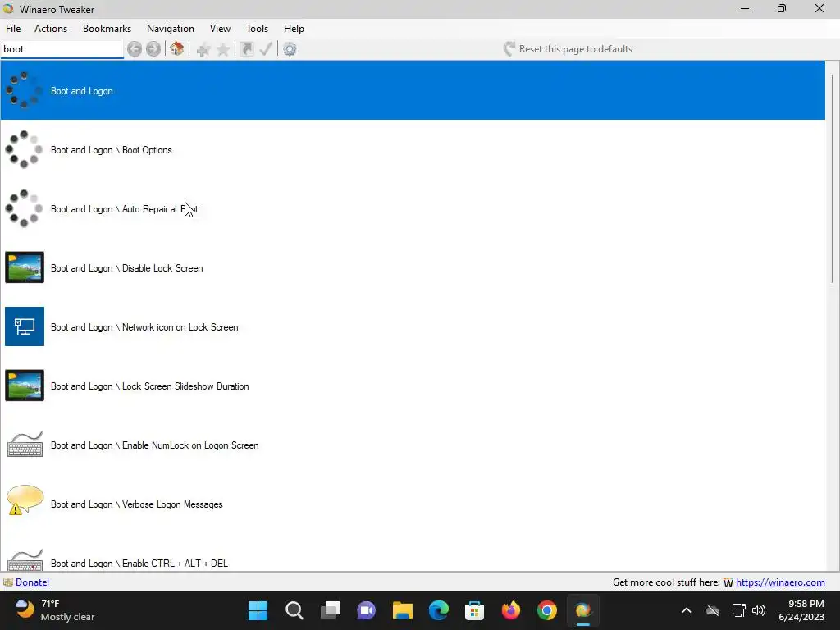
Task: Click the checkmark apply icon in toolbar
Action: coord(266,49)
